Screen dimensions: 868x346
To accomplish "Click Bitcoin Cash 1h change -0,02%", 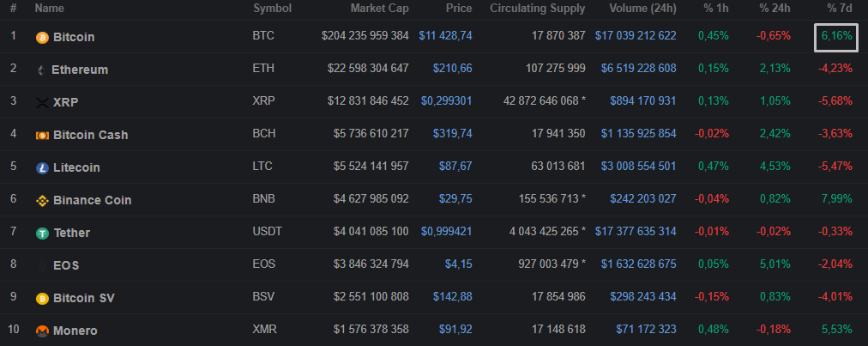I will [x=712, y=134].
